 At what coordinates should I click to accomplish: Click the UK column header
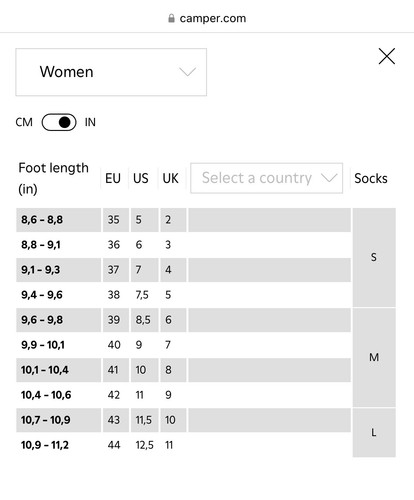point(170,178)
